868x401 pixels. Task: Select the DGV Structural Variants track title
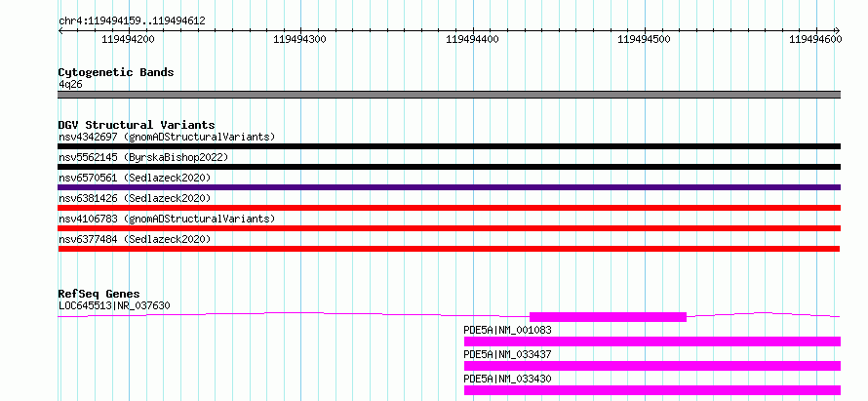[137, 125]
